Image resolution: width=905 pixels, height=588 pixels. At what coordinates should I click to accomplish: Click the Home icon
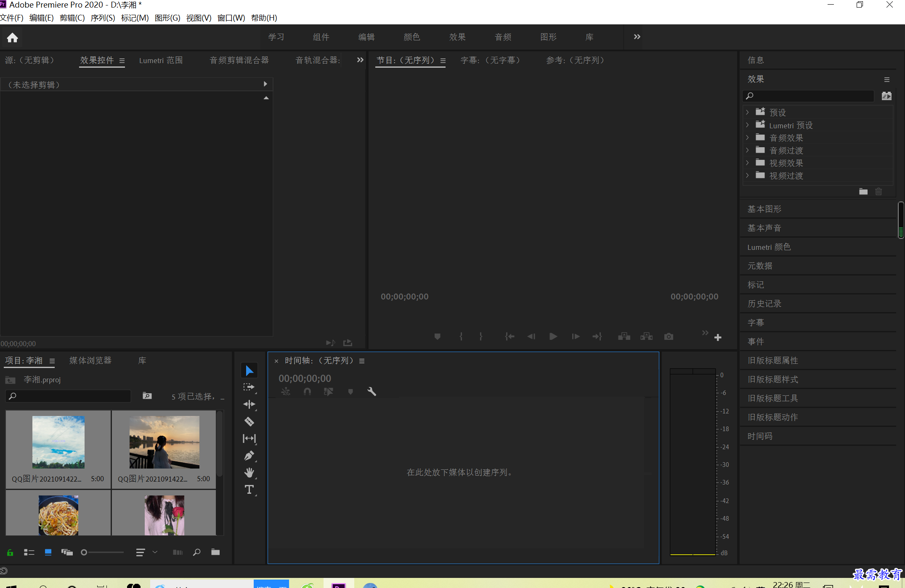[x=13, y=38]
